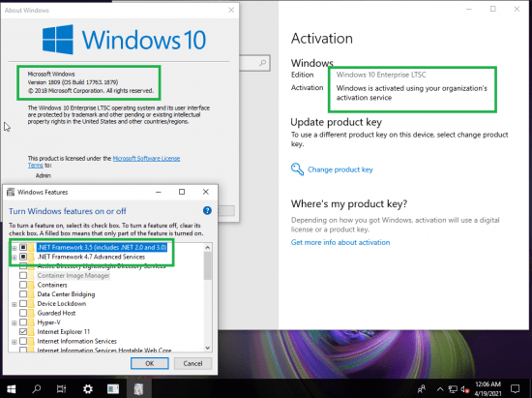Enable the Guarded Host checkbox

[23, 313]
